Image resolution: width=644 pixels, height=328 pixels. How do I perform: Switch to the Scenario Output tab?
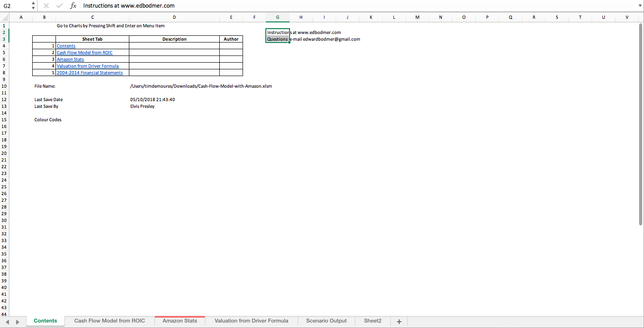tap(326, 321)
